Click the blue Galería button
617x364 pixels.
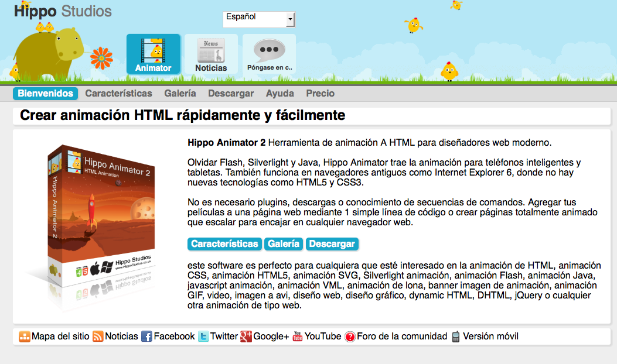[284, 244]
